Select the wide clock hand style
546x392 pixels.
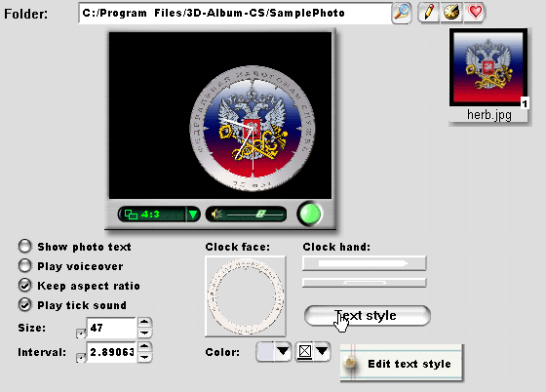[x=364, y=263]
